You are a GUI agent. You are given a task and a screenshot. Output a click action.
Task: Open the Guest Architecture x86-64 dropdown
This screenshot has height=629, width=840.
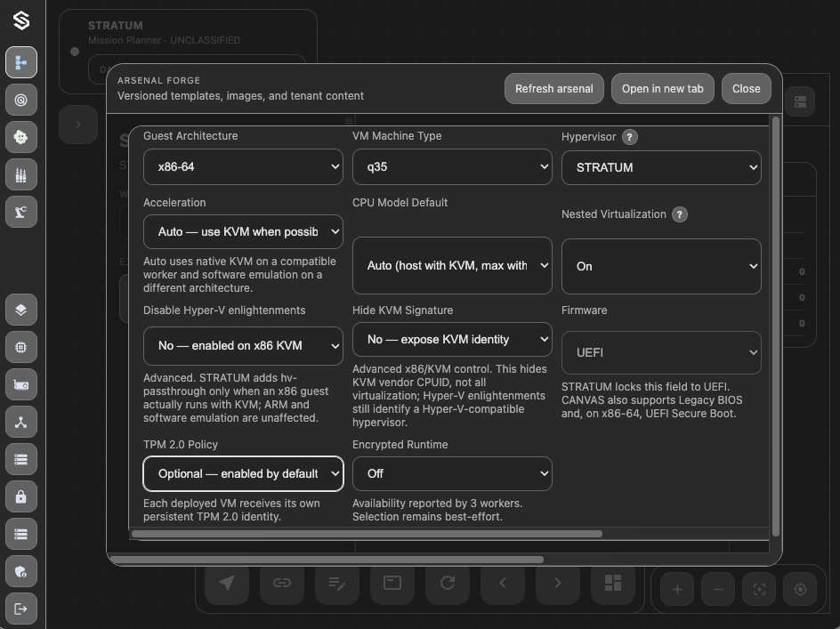[x=243, y=166]
